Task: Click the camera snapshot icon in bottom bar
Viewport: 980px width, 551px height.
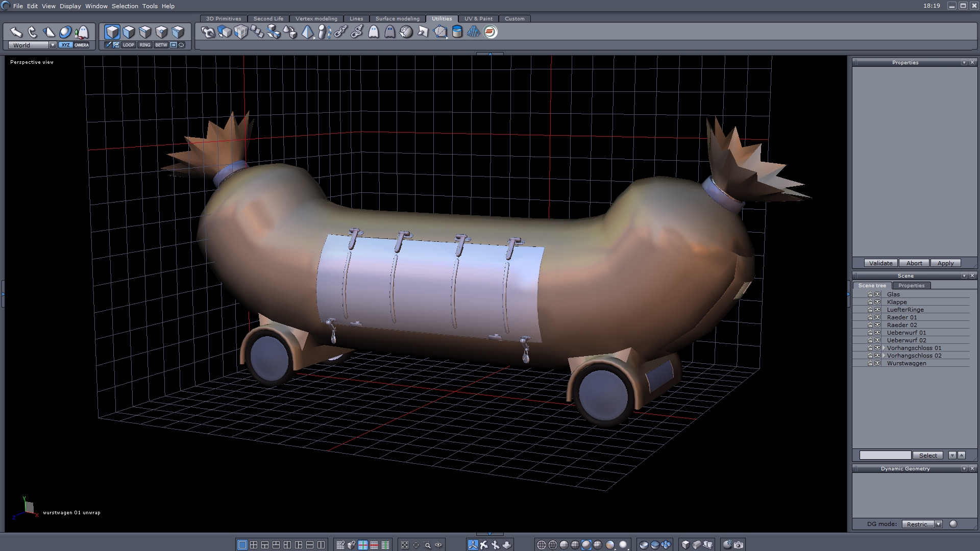Action: pos(739,545)
